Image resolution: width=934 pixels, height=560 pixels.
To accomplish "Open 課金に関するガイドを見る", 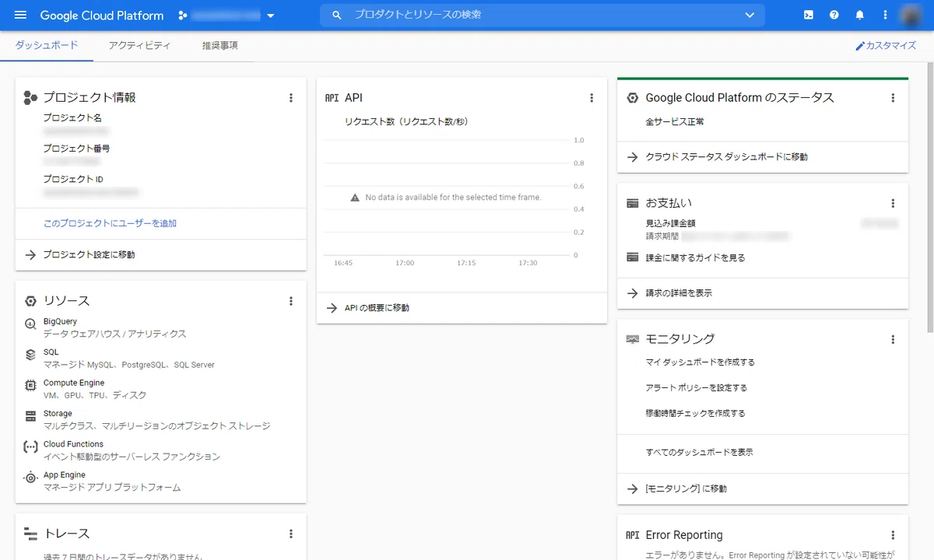I will (695, 257).
